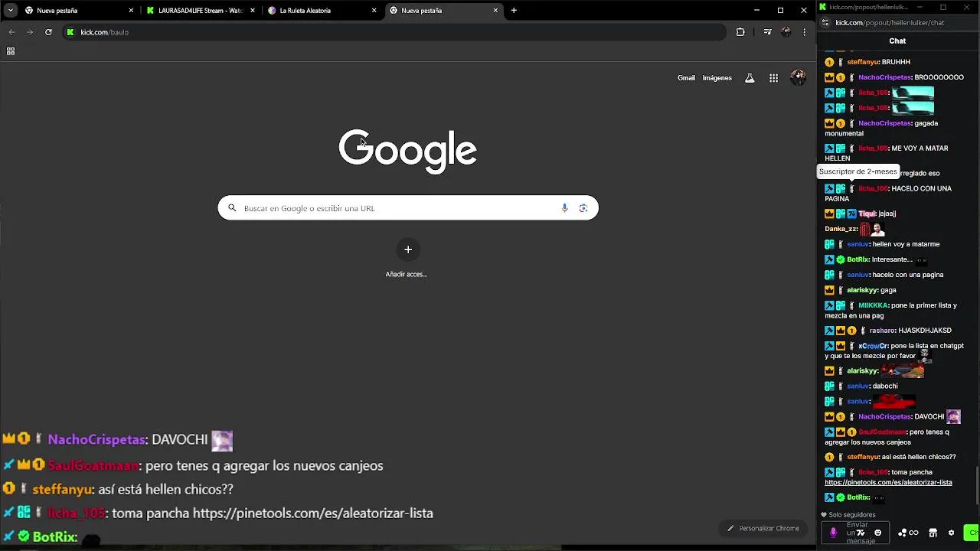This screenshot has width=980, height=551.
Task: Click the BotRix username in the Interesante message
Action: (857, 259)
